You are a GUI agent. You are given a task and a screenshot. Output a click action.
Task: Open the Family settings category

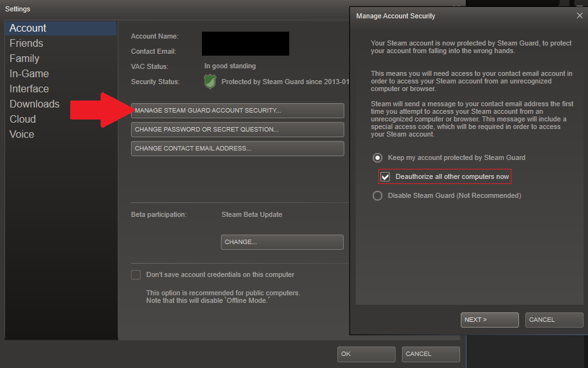[x=25, y=58]
